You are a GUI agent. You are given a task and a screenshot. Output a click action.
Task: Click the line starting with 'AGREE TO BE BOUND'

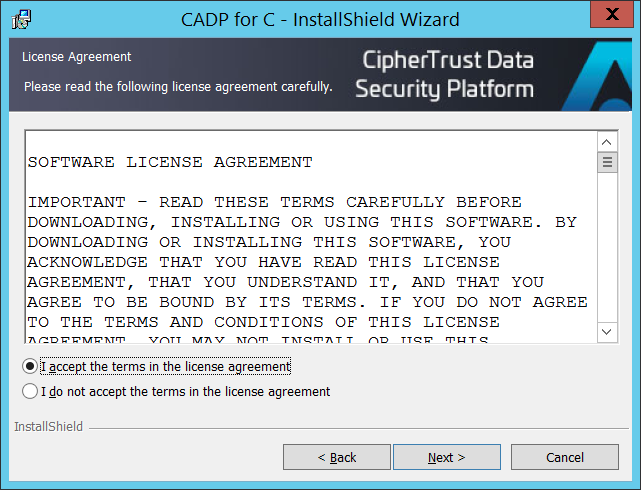(307, 302)
